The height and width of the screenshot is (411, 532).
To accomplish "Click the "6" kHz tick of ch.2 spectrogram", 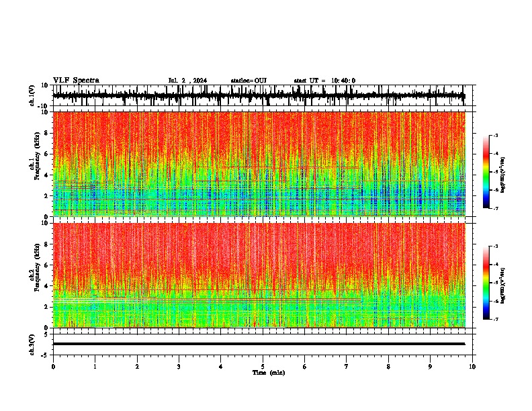I will (x=47, y=265).
